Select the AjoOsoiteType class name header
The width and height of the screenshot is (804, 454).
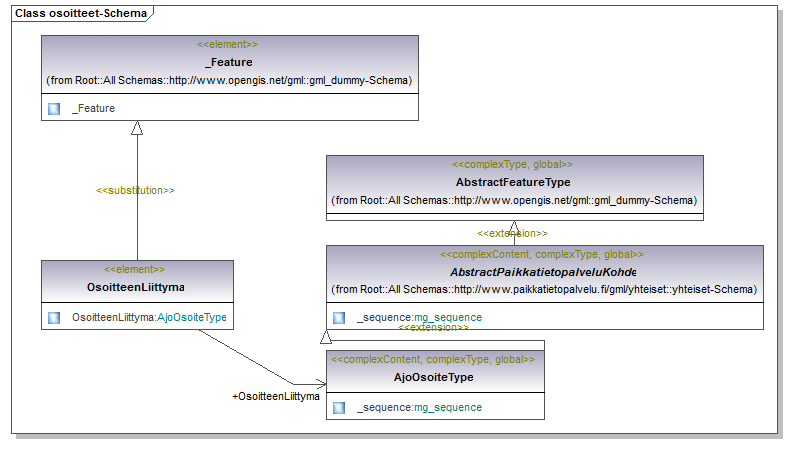point(434,377)
